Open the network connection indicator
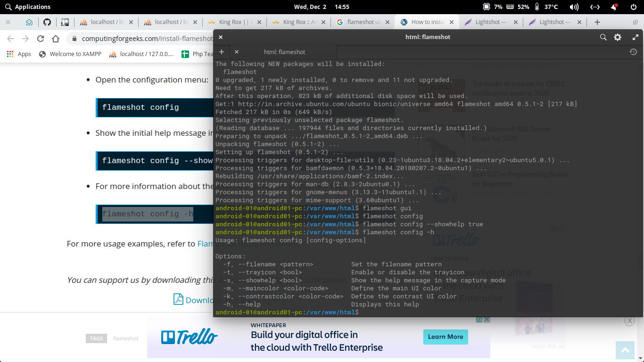Screen dimensions: 644x362 point(595,7)
